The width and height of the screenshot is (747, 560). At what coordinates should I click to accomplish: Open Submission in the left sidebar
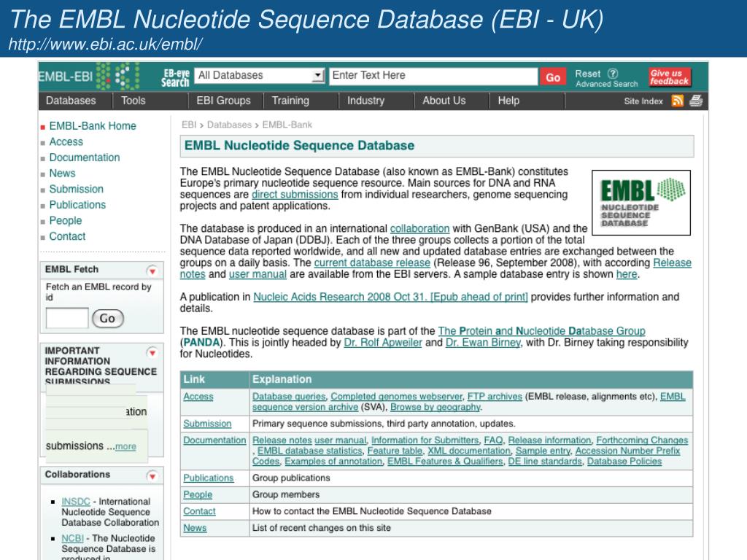tap(76, 189)
